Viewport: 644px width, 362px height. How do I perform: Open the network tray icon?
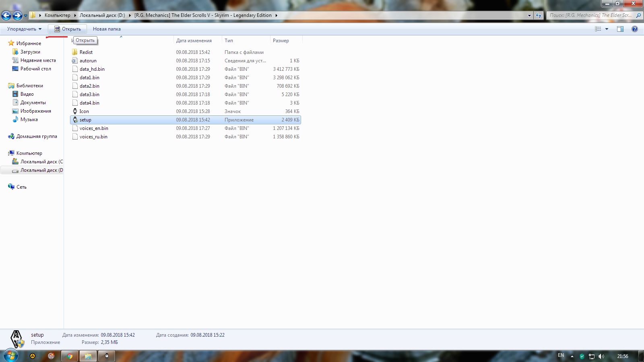(x=592, y=356)
